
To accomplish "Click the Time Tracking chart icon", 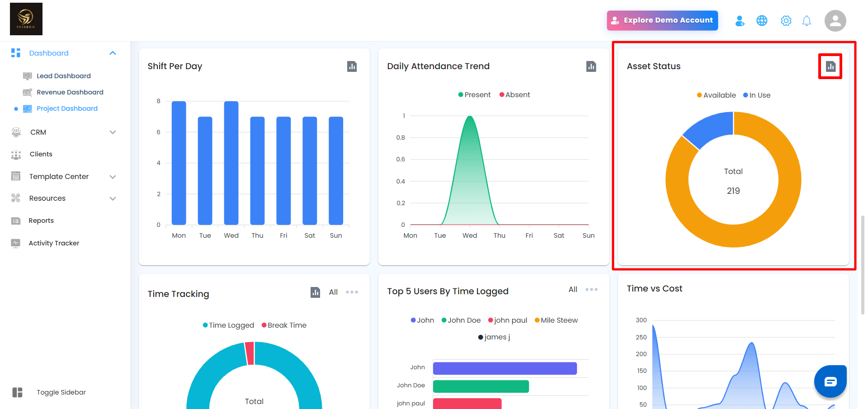I will point(315,292).
